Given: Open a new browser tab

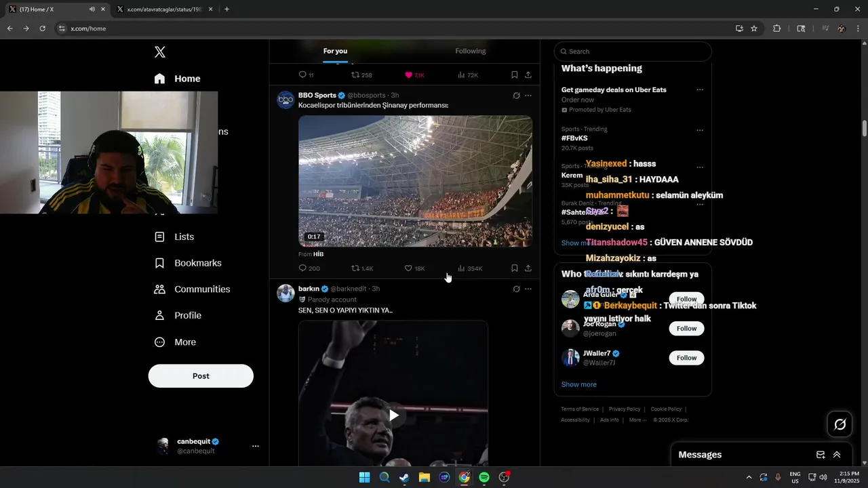Looking at the screenshot, I should 226,9.
